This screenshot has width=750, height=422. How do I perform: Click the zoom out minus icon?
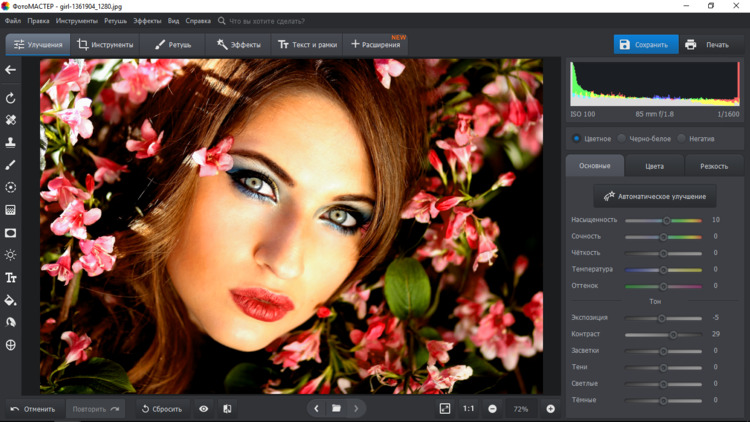tap(492, 409)
